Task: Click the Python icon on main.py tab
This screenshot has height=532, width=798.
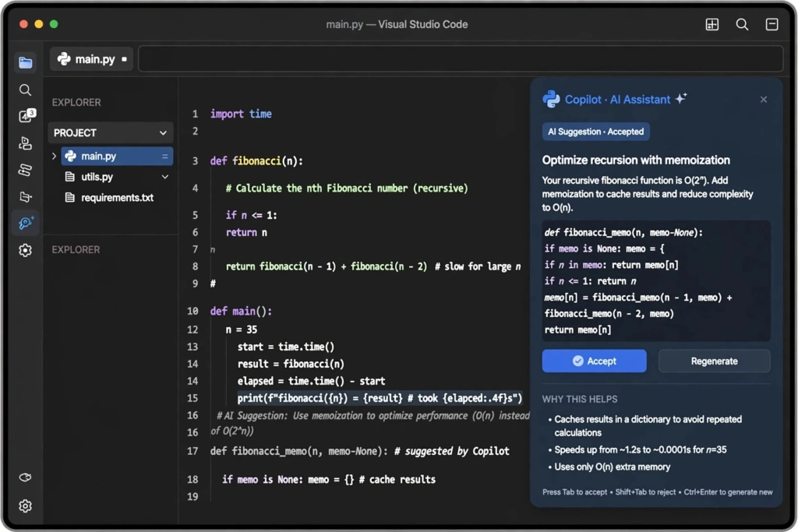Action: [x=64, y=59]
